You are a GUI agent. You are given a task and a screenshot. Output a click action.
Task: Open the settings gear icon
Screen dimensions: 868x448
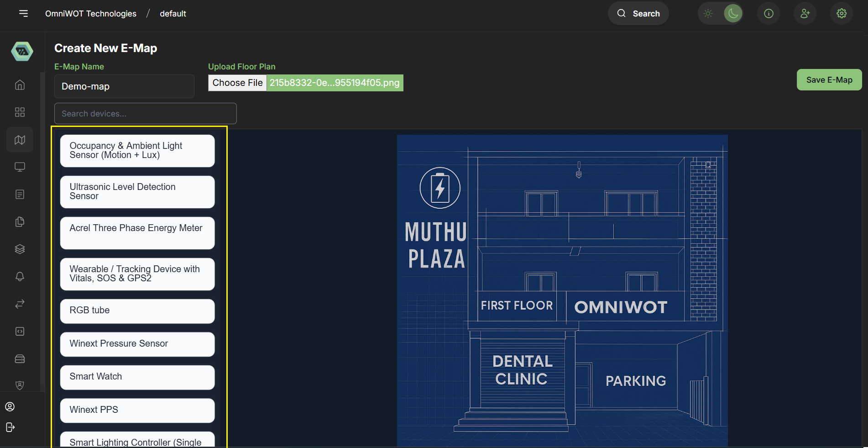[x=842, y=14]
